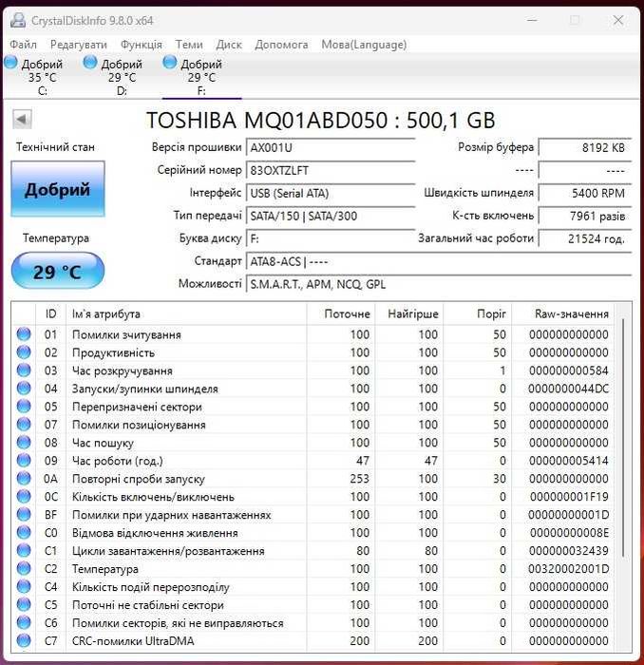Image resolution: width=644 pixels, height=665 pixels.
Task: Select the Помилки при ударних навантаженнях row
Action: (313, 515)
